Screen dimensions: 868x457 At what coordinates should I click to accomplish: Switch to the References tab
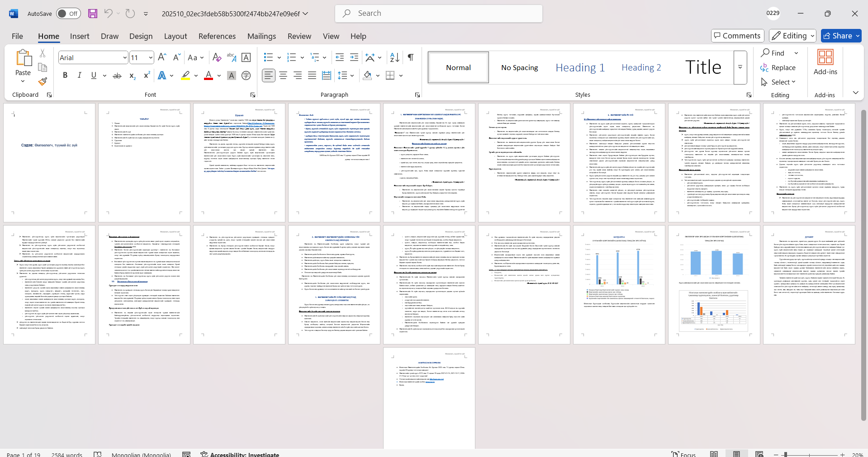tap(217, 36)
